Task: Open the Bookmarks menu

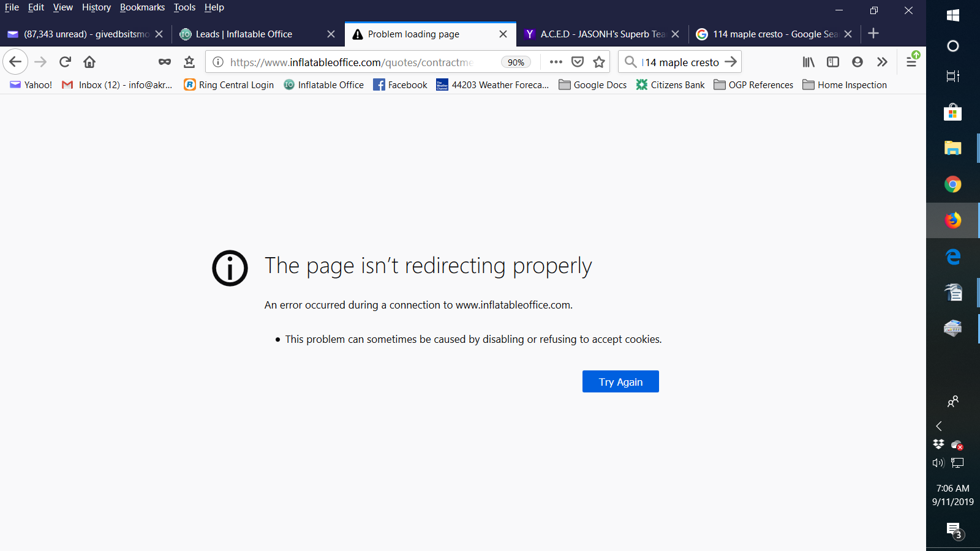Action: [x=142, y=7]
